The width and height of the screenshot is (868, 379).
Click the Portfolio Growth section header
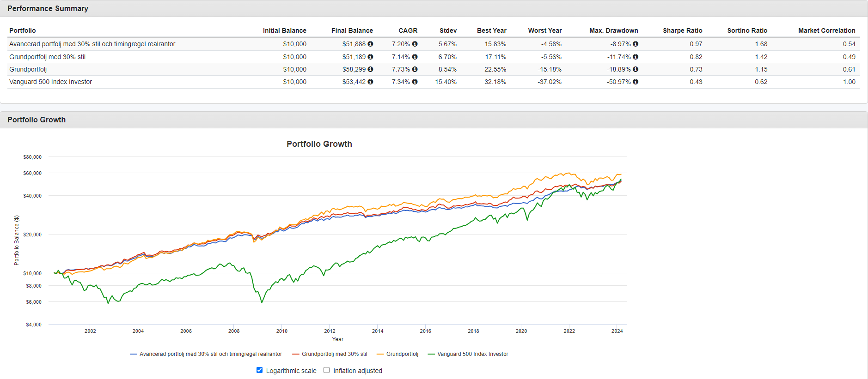point(37,120)
